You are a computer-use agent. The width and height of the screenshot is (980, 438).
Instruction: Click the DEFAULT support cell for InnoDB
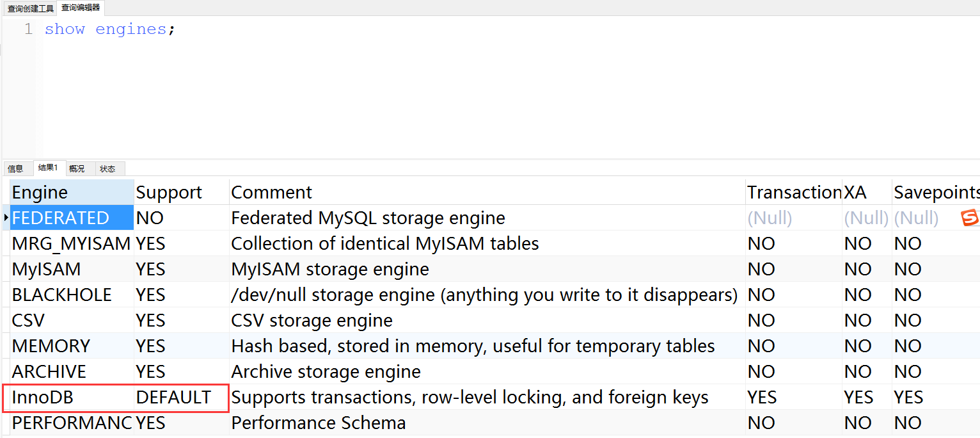182,397
